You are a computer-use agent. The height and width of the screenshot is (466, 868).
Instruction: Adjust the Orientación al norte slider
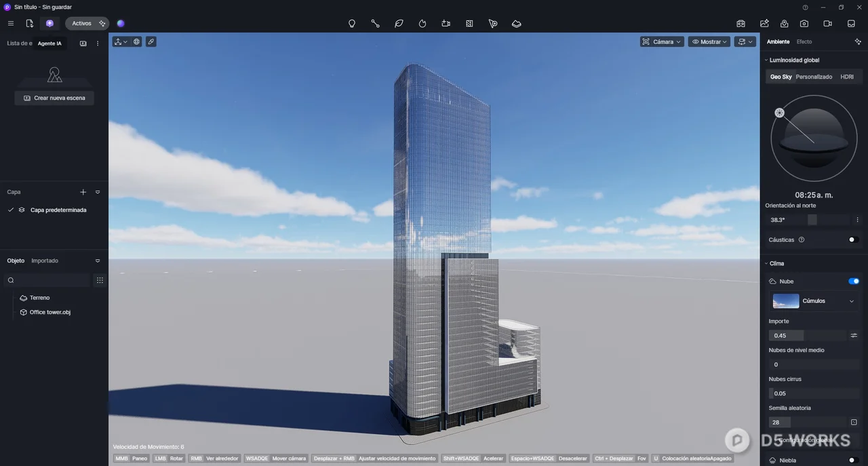[807, 220]
